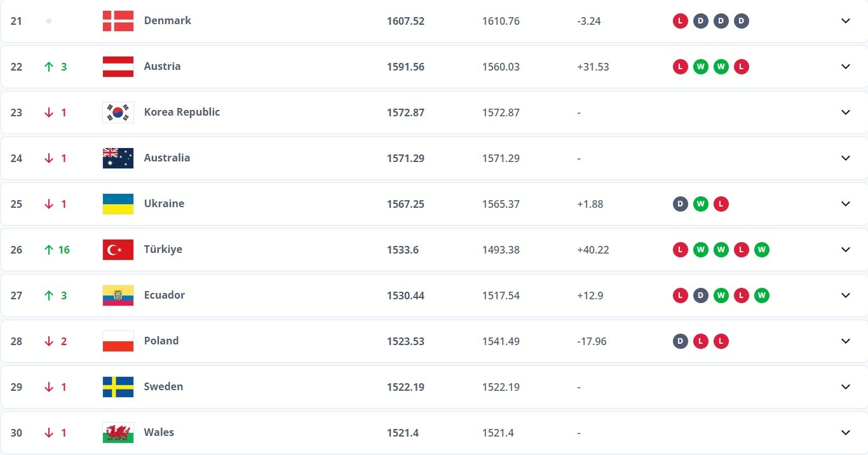
Task: Click Denmark's first red L result badge
Action: pos(681,21)
